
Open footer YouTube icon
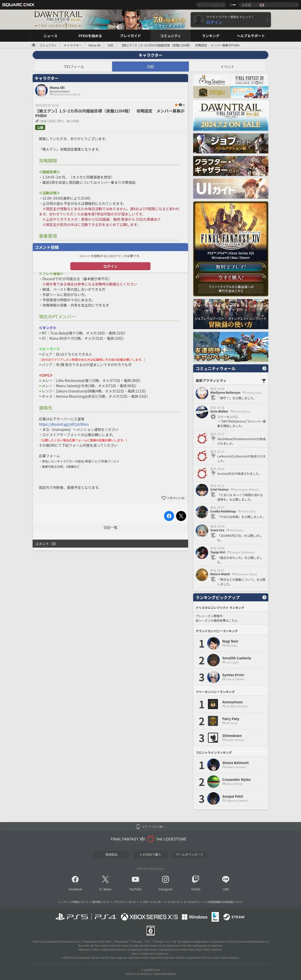135,879
